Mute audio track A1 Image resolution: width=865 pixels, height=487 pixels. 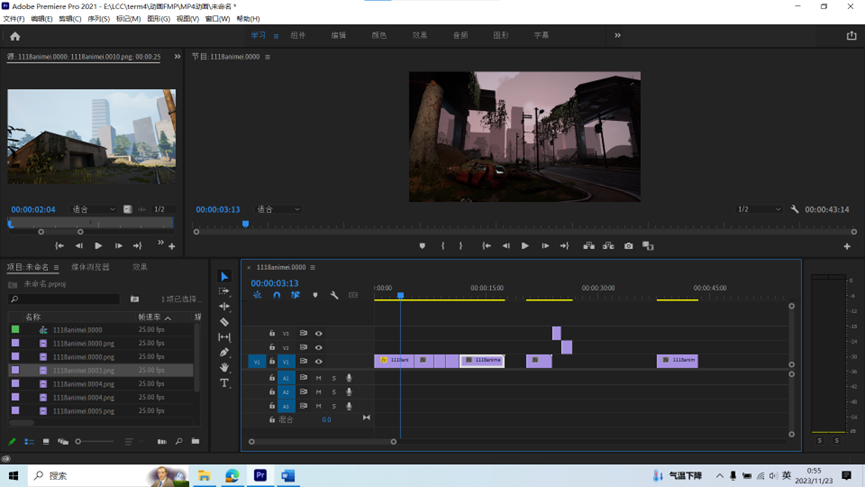(318, 378)
